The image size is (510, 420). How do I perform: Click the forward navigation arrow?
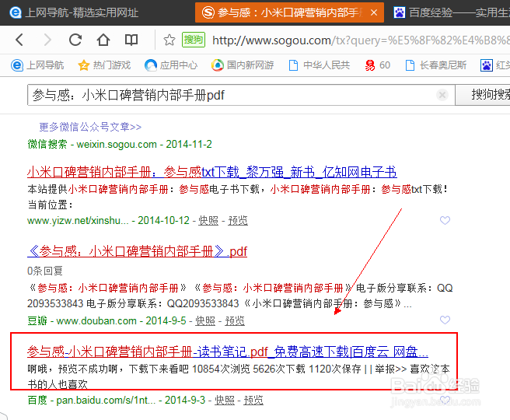pos(47,40)
